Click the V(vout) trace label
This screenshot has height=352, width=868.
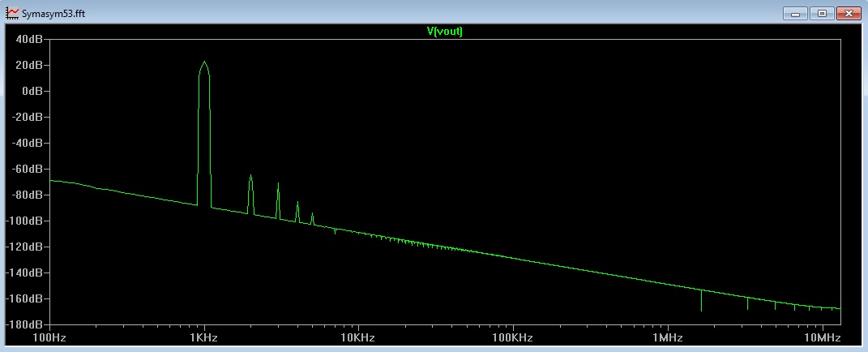tap(444, 32)
